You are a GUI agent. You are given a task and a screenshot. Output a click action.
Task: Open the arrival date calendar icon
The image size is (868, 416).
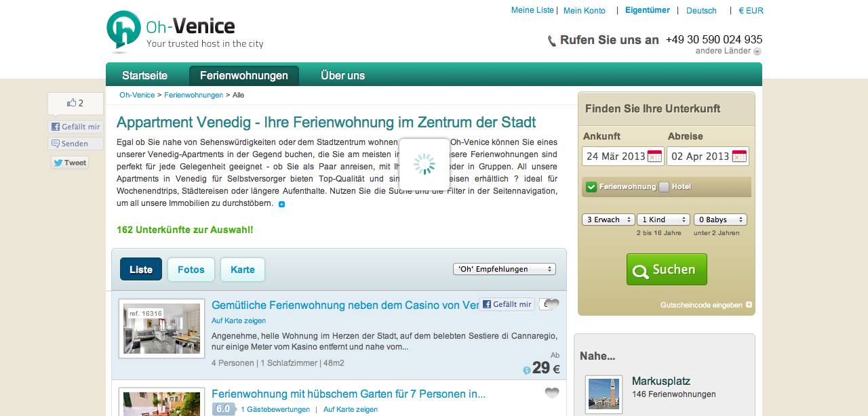coord(654,157)
